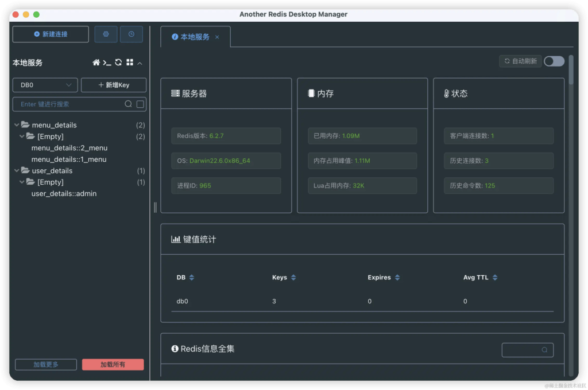Click the grid menu icon
This screenshot has height=390, width=588.
[x=130, y=63]
